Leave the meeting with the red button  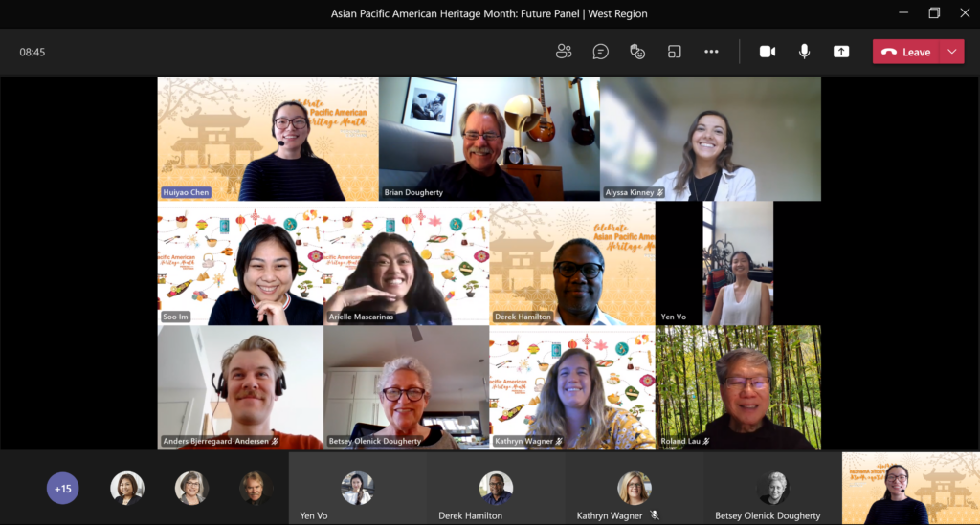[906, 52]
